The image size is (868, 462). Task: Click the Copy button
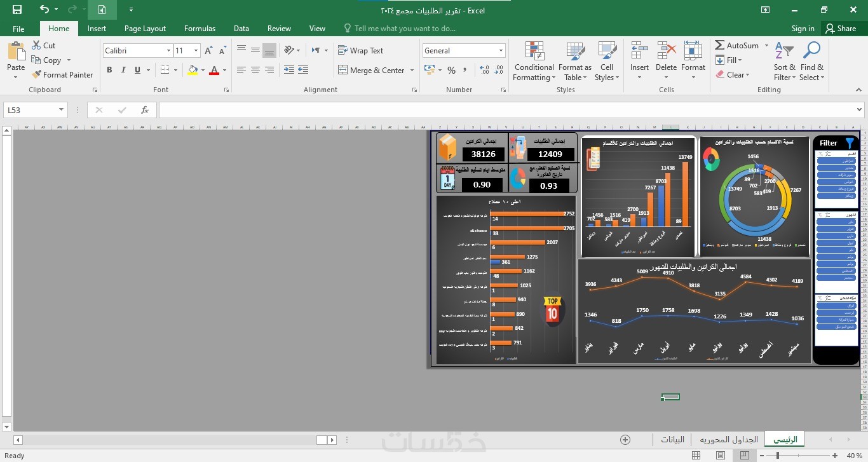pyautogui.click(x=46, y=60)
